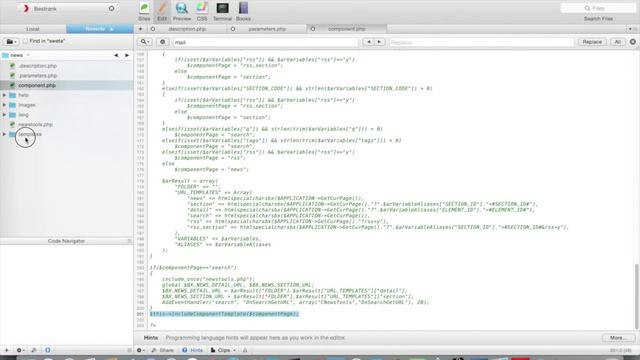This screenshot has width=640, height=360.
Task: Open editor gear action menu in footer
Action: point(140,350)
